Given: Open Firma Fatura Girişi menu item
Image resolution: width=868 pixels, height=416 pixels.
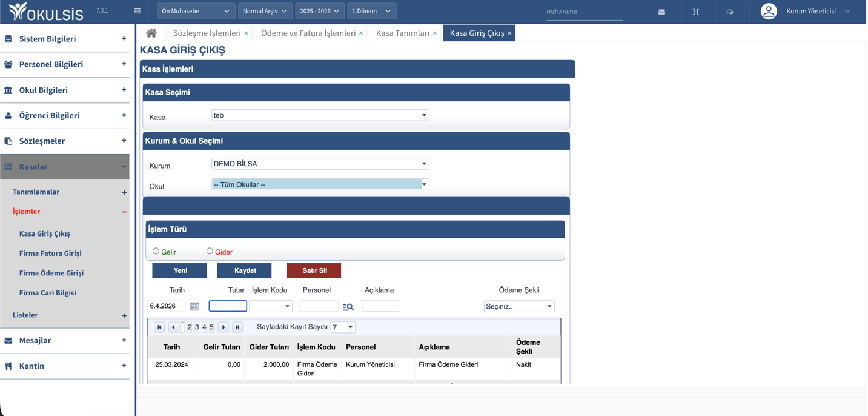Looking at the screenshot, I should [x=50, y=253].
